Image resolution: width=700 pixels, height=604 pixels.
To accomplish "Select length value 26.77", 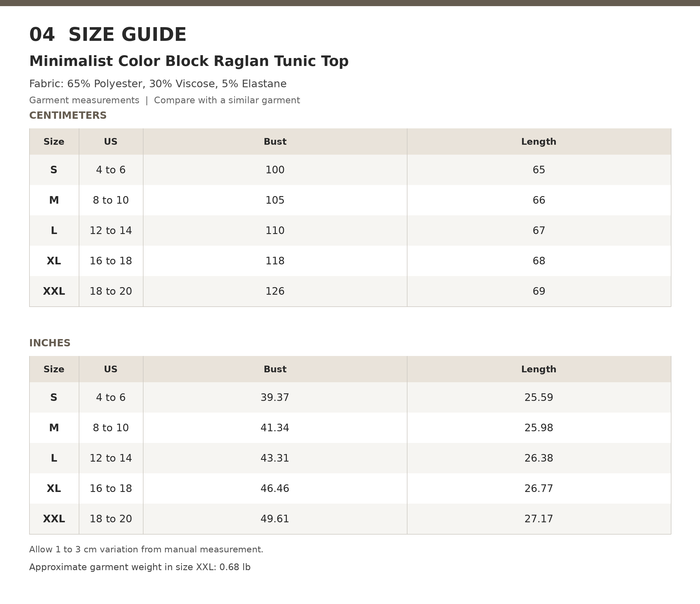I will pos(539,488).
